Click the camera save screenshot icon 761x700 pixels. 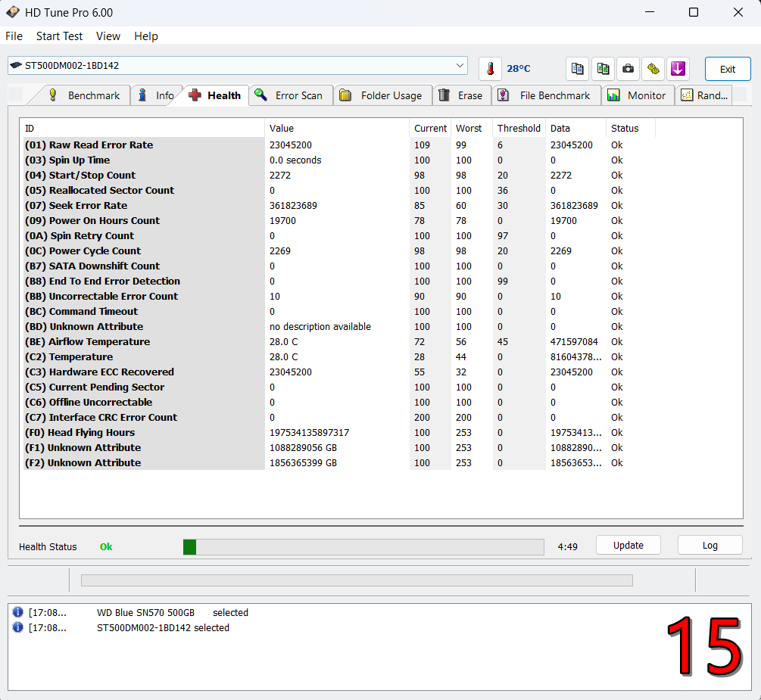(x=628, y=68)
